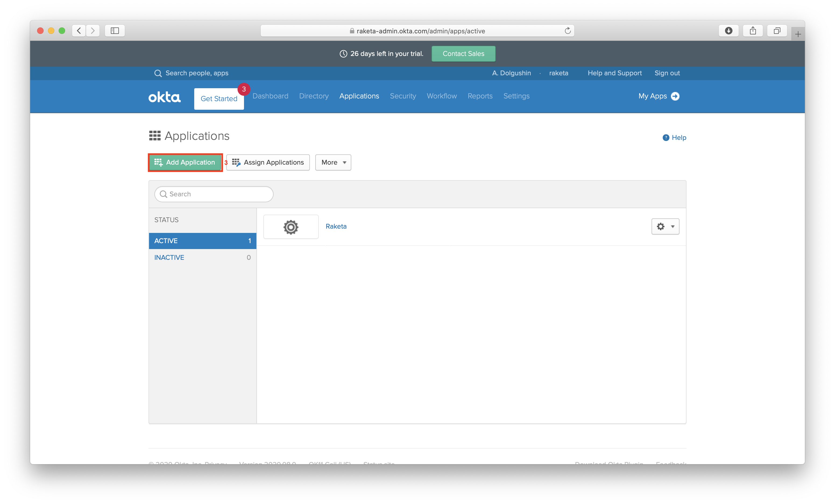Open the Reports menu
The width and height of the screenshot is (835, 504).
[480, 96]
